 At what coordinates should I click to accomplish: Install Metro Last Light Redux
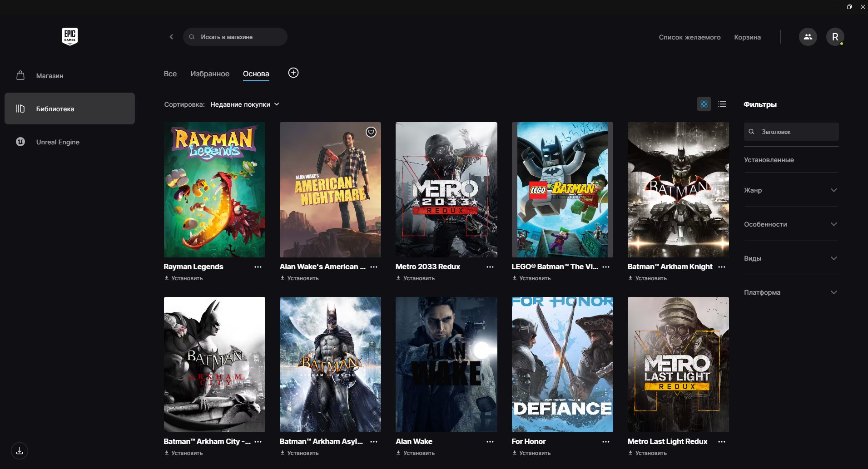coord(647,453)
